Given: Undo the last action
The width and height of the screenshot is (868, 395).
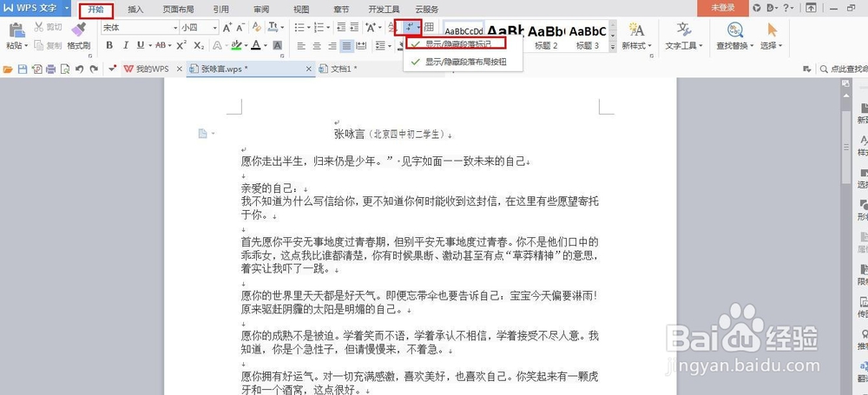Looking at the screenshot, I should click(x=79, y=69).
